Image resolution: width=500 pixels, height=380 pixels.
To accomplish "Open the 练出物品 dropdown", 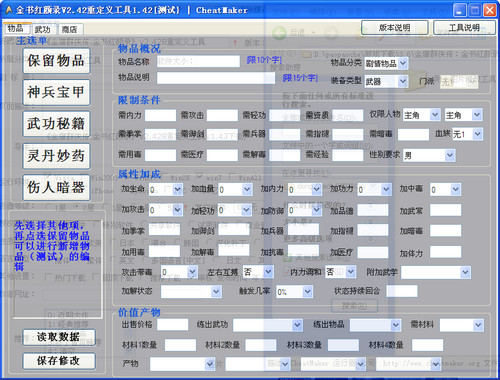I will (x=375, y=325).
